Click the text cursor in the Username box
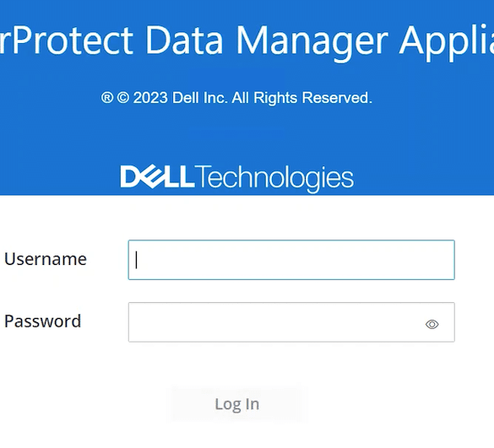Image resolution: width=494 pixels, height=448 pixels. click(x=137, y=260)
